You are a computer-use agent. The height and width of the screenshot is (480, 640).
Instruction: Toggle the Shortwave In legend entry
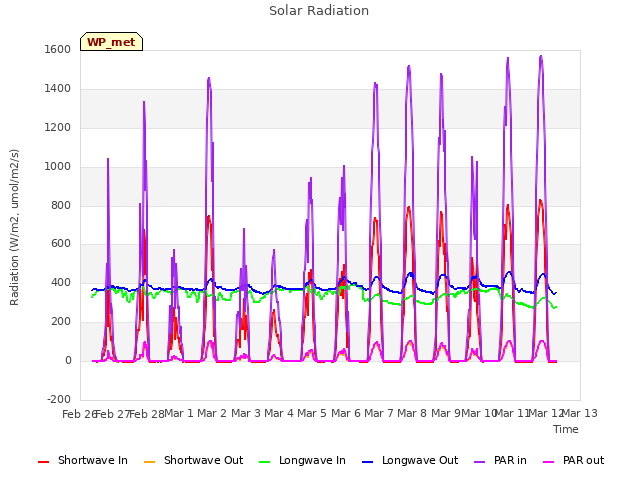pos(83,460)
